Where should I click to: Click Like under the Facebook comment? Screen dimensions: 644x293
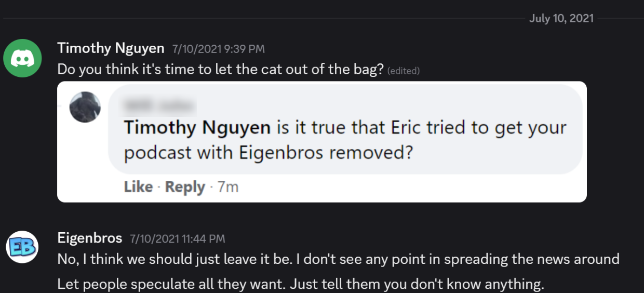pos(138,187)
